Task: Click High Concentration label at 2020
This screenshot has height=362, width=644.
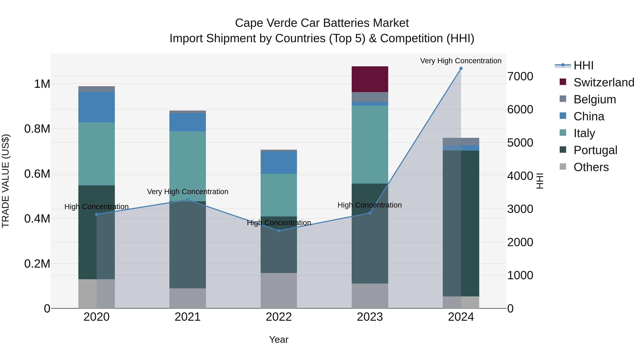Action: click(x=96, y=207)
